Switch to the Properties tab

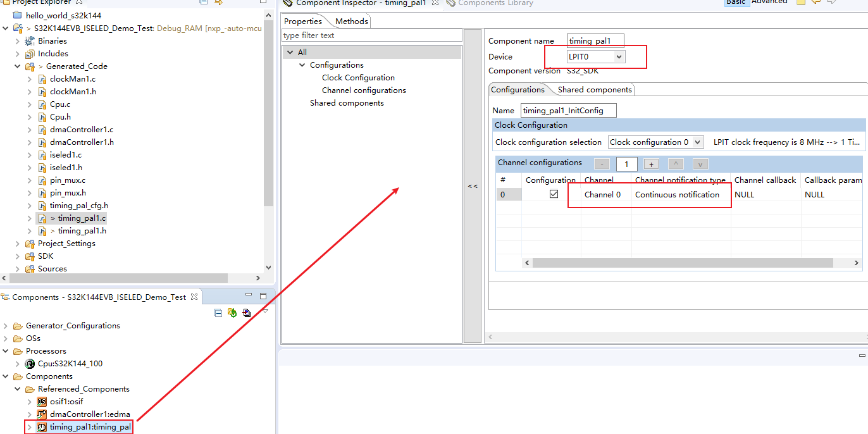pos(303,22)
